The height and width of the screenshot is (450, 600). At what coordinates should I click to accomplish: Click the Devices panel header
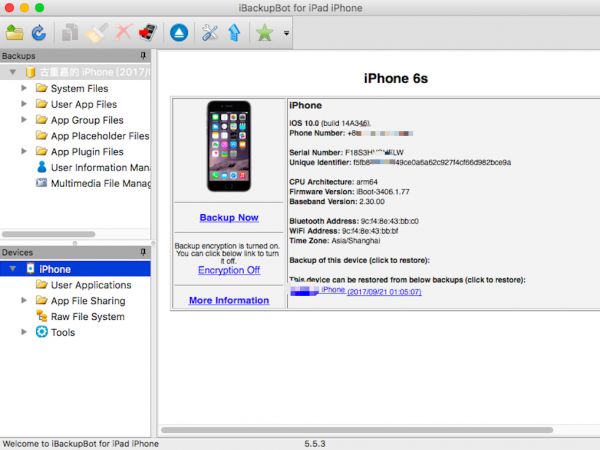[75, 252]
